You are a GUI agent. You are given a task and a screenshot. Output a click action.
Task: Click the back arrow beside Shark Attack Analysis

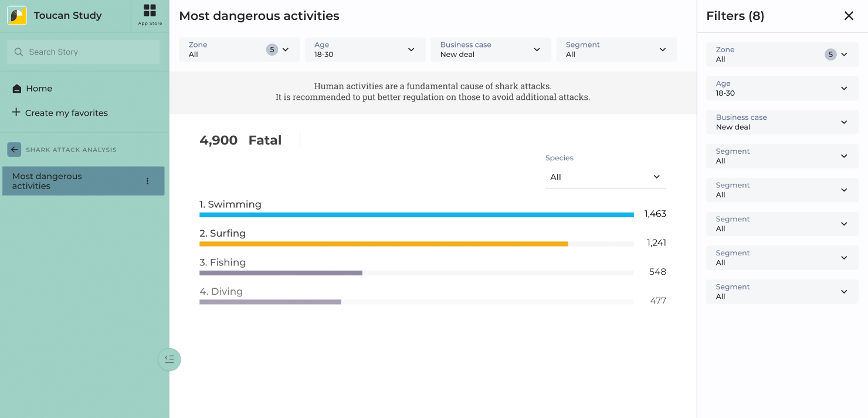coord(14,150)
